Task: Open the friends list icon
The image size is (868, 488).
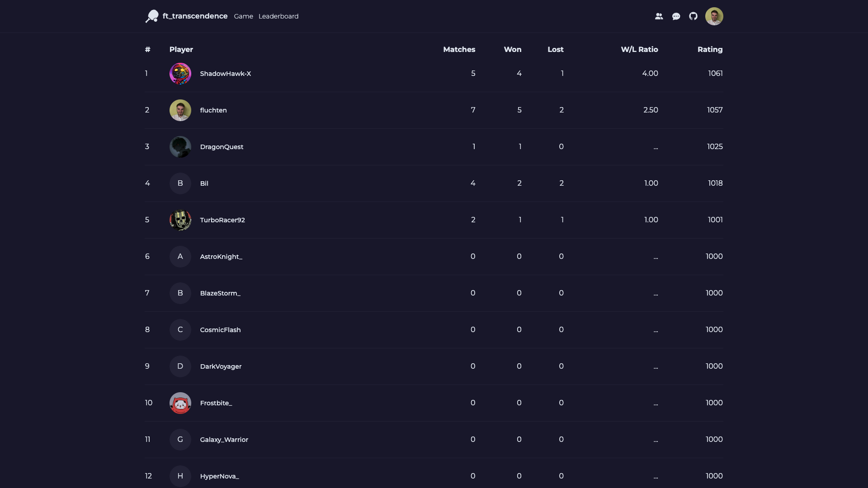Action: pyautogui.click(x=659, y=16)
